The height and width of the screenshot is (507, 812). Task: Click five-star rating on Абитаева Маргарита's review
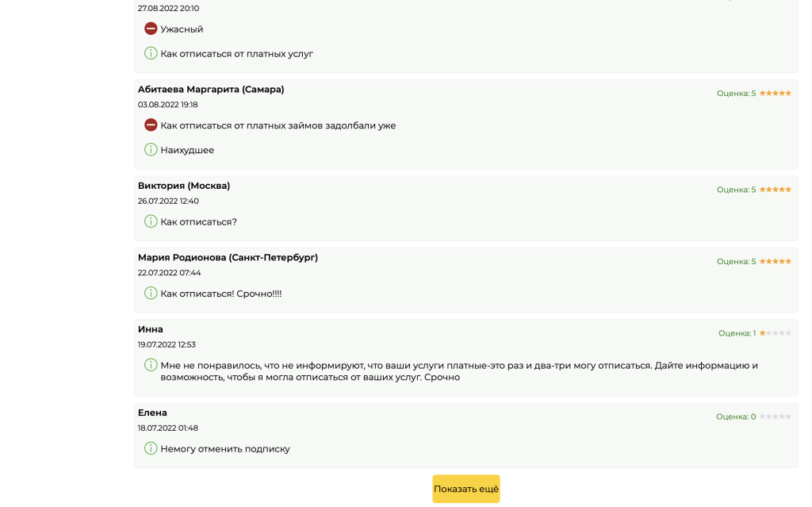(x=775, y=93)
